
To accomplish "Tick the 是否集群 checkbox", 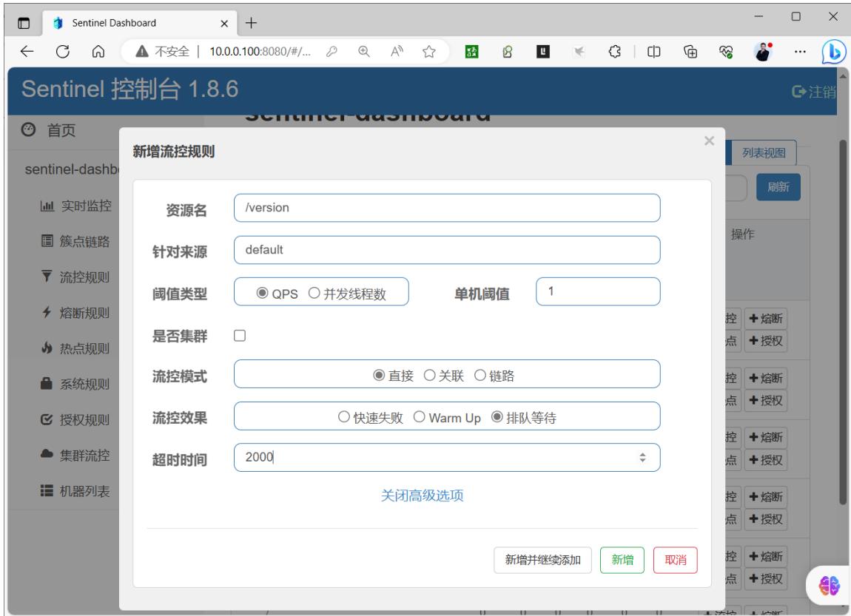I will [x=239, y=336].
